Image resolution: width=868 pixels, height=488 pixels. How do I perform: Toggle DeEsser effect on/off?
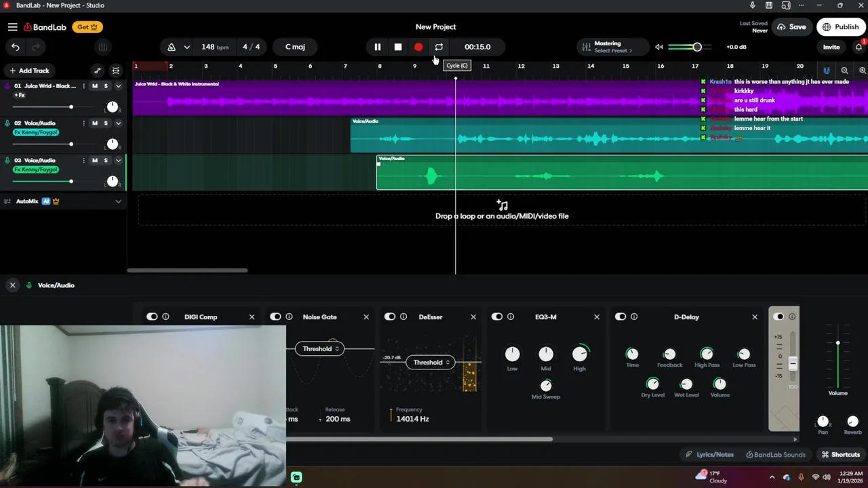tap(390, 317)
